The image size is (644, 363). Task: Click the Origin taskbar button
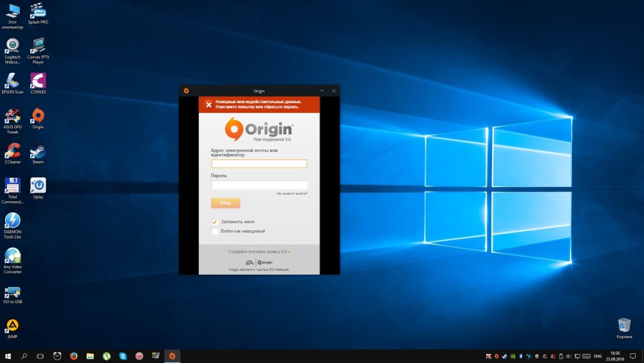click(172, 356)
